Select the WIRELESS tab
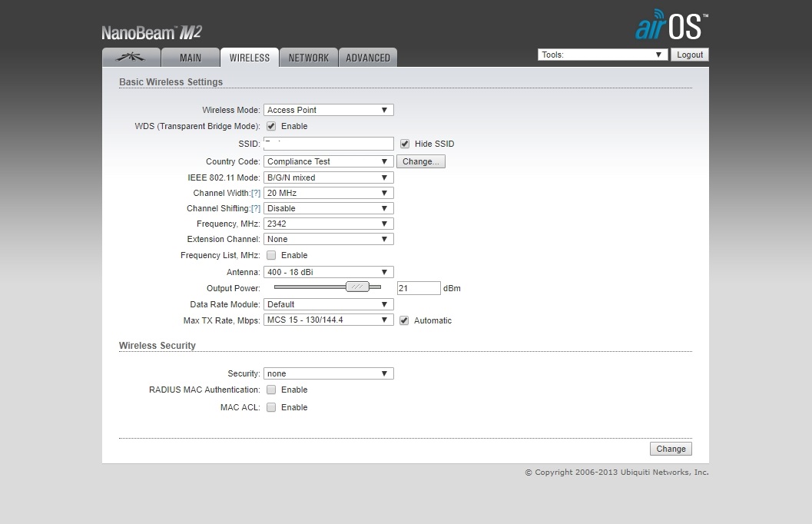This screenshot has width=812, height=524. pos(250,58)
